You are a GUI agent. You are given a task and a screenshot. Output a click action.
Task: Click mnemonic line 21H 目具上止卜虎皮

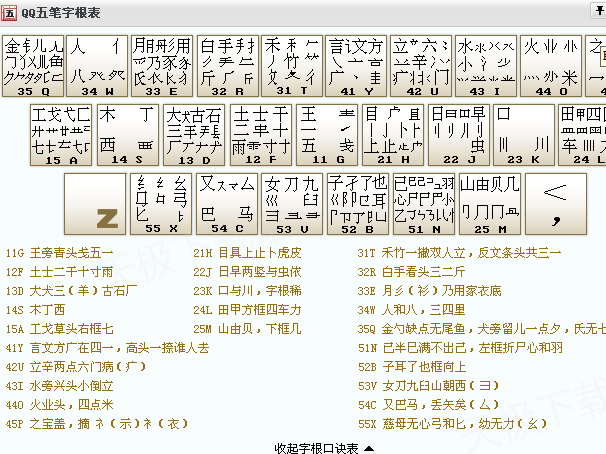tap(247, 253)
